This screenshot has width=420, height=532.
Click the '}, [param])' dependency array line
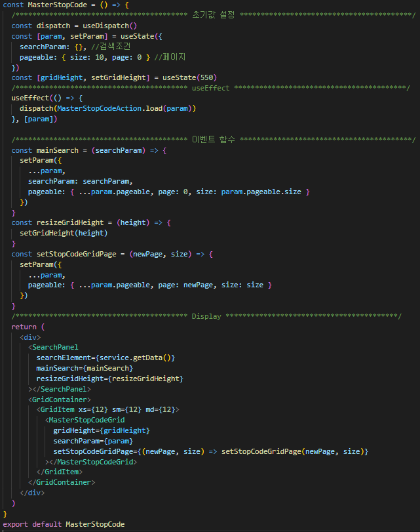[x=34, y=119]
